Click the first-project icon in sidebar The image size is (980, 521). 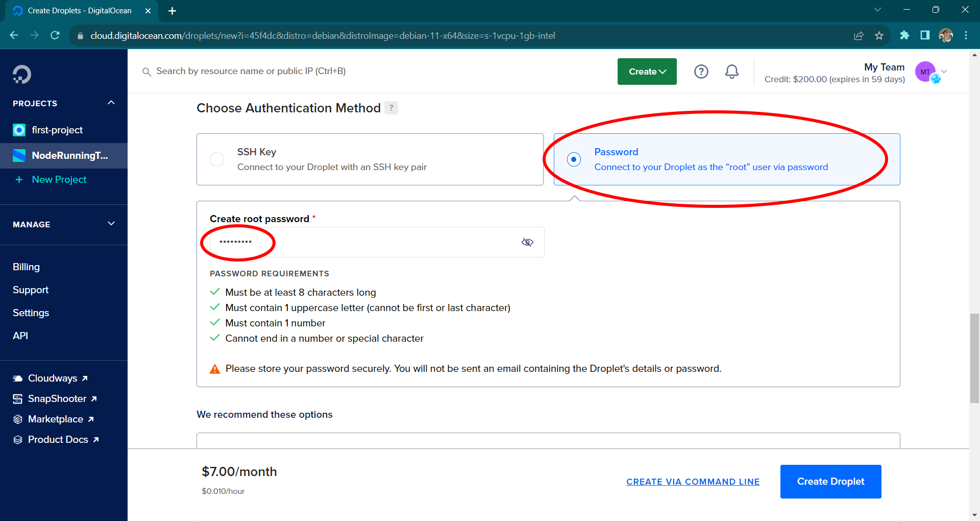coord(19,130)
